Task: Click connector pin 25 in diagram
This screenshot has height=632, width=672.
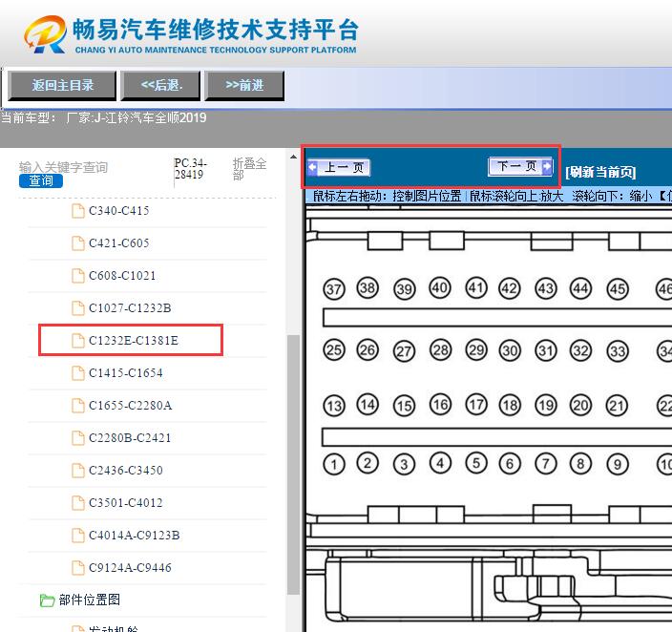Action: coord(334,349)
